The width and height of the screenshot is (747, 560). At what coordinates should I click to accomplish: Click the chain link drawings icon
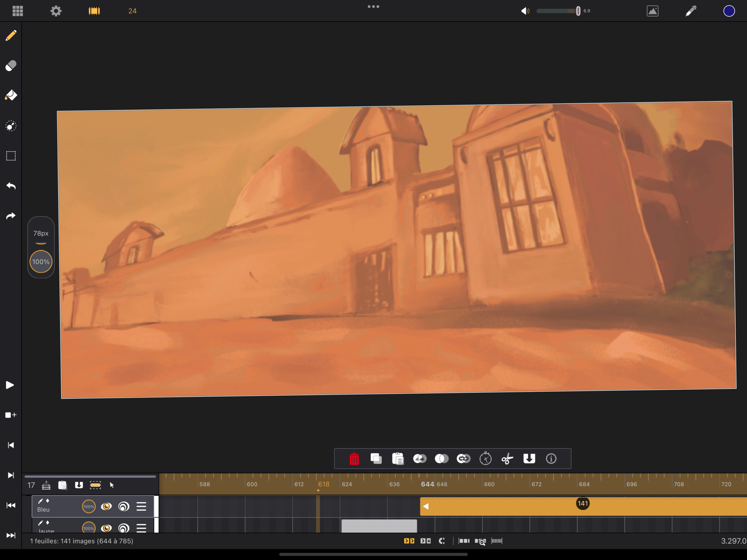coord(463,459)
